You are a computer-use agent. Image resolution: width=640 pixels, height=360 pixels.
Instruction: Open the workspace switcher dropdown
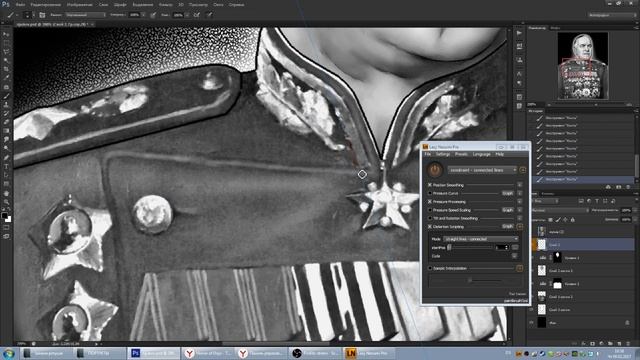[612, 15]
